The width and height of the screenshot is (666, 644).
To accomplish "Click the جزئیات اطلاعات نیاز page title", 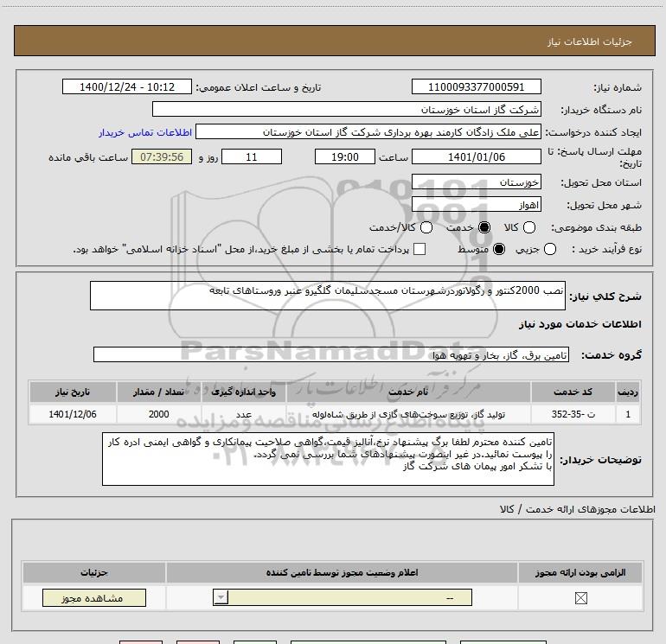I will 589,41.
